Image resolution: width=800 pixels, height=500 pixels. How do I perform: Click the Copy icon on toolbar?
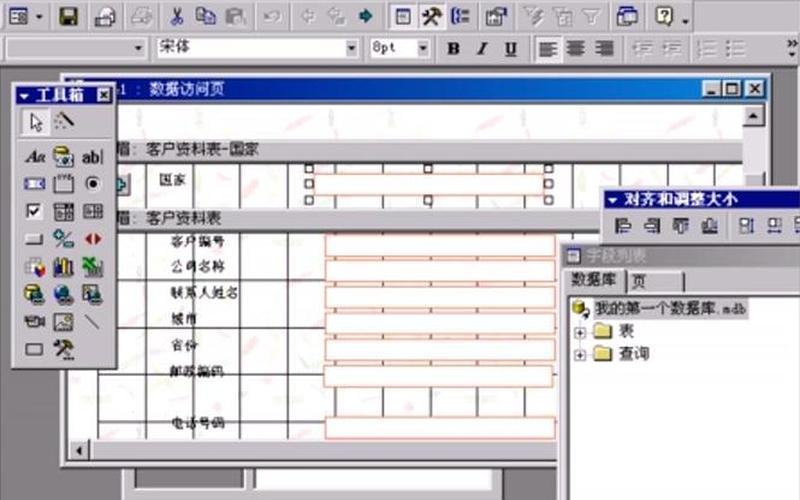point(206,16)
